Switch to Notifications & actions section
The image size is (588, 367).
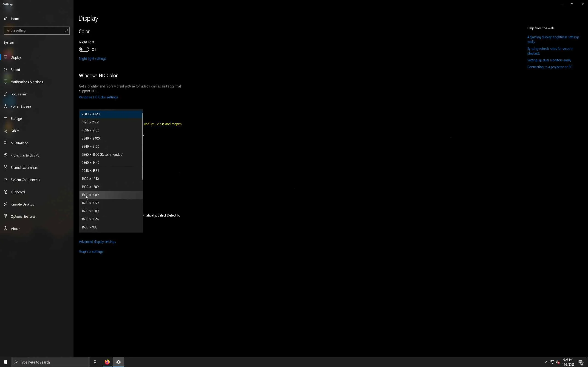pyautogui.click(x=27, y=82)
